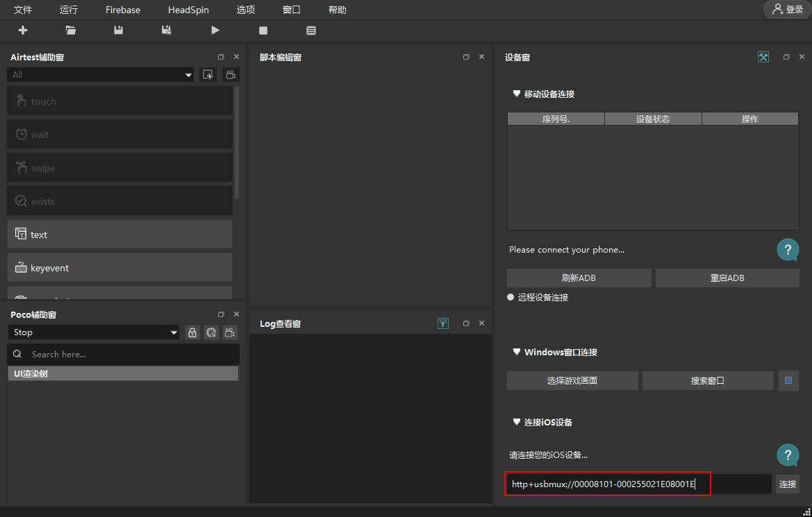Open the Poco Stop mode dropdown

[x=94, y=332]
